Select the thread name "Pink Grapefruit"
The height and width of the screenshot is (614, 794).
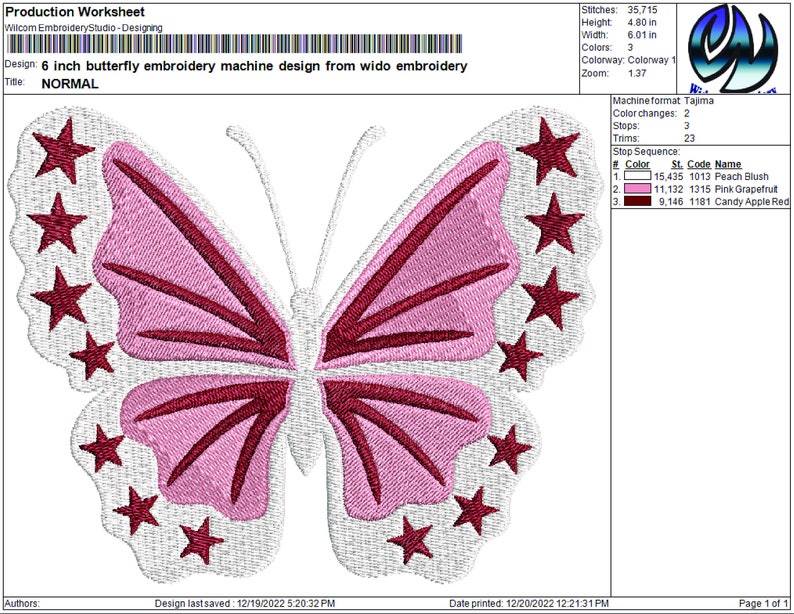coord(746,189)
